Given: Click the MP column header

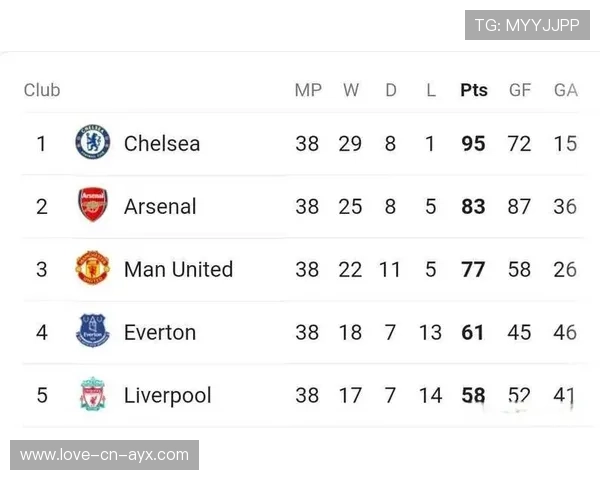Looking at the screenshot, I should pos(308,90).
